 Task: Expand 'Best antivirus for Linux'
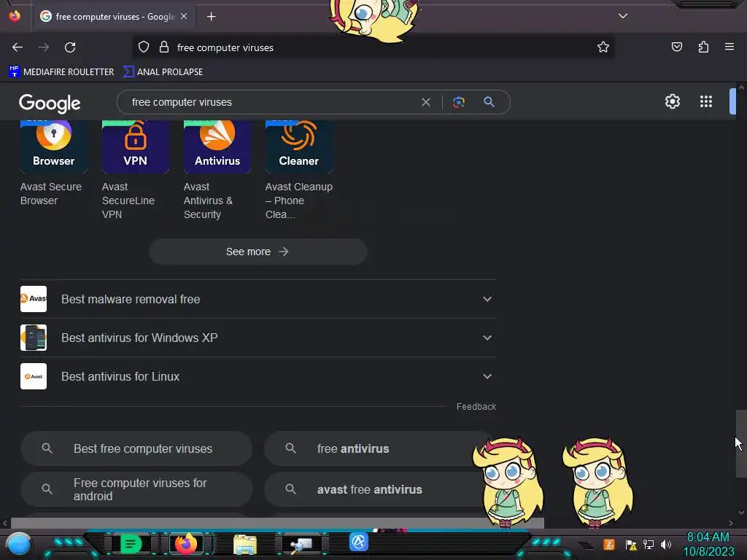(x=258, y=376)
